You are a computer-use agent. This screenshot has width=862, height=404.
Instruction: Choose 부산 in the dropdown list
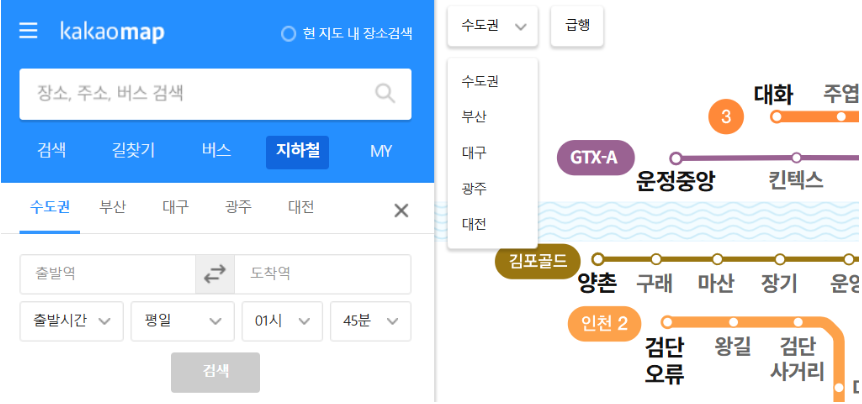click(474, 117)
